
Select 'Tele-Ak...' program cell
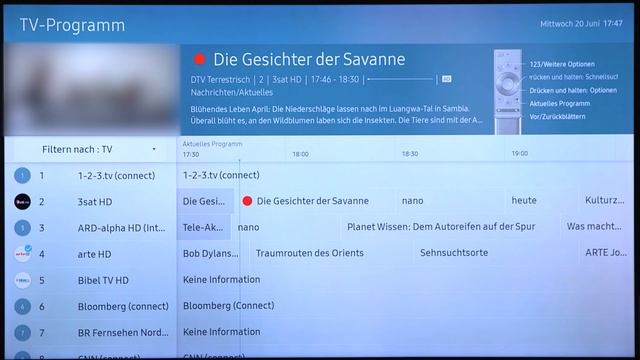point(204,227)
